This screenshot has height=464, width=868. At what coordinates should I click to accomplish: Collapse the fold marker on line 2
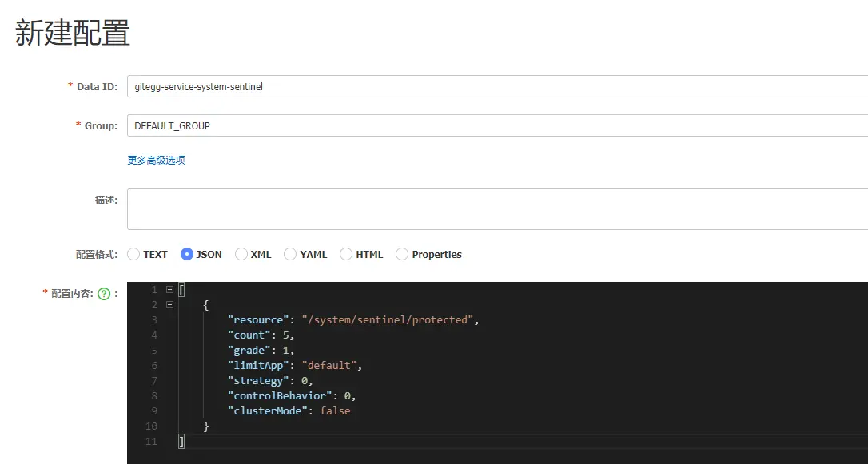pyautogui.click(x=169, y=304)
